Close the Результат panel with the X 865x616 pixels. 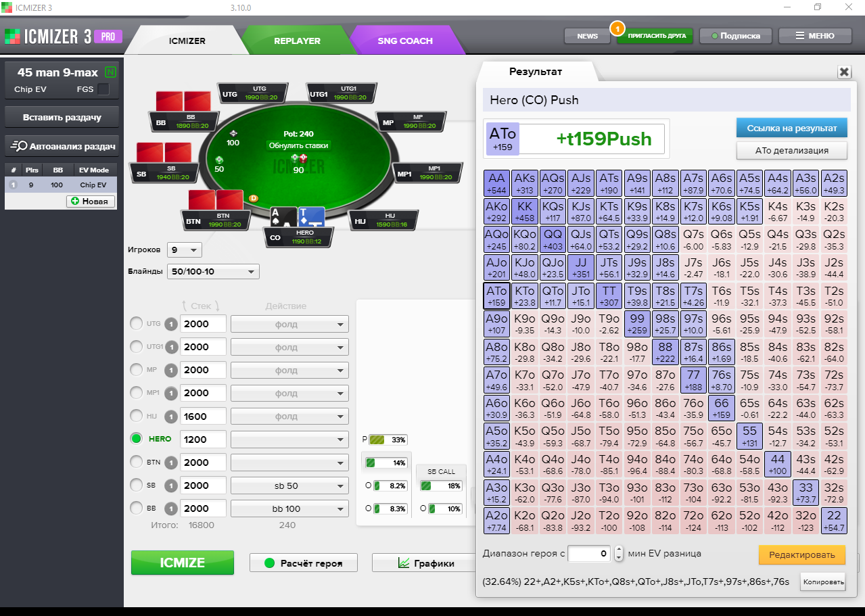844,72
